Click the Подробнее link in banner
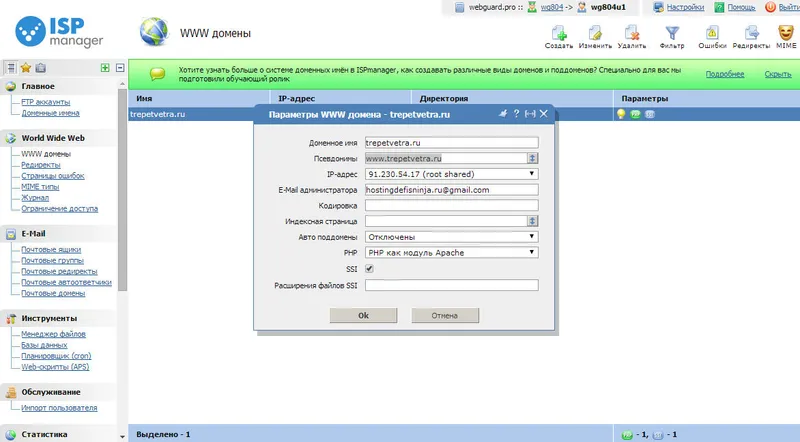 [x=724, y=74]
